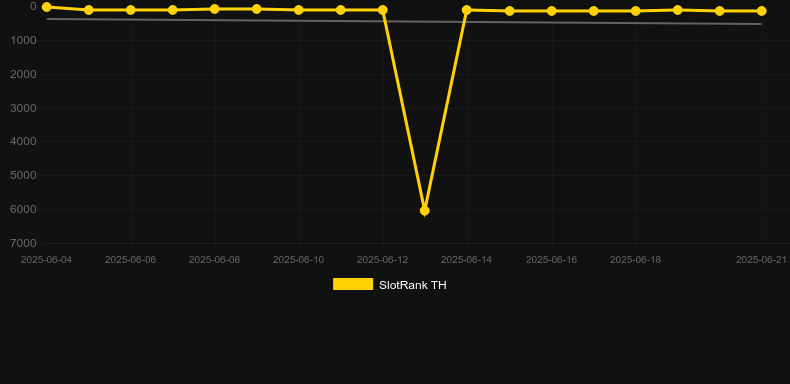Click the 3000 y-axis label
Viewport: 790px width, 384px height.
click(x=23, y=108)
